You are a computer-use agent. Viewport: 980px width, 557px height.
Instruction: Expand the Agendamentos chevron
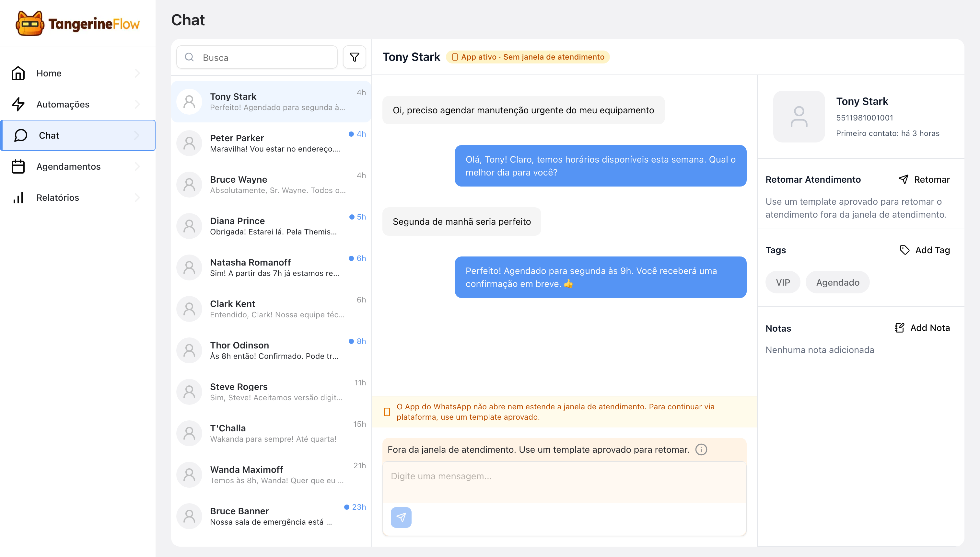tap(137, 166)
